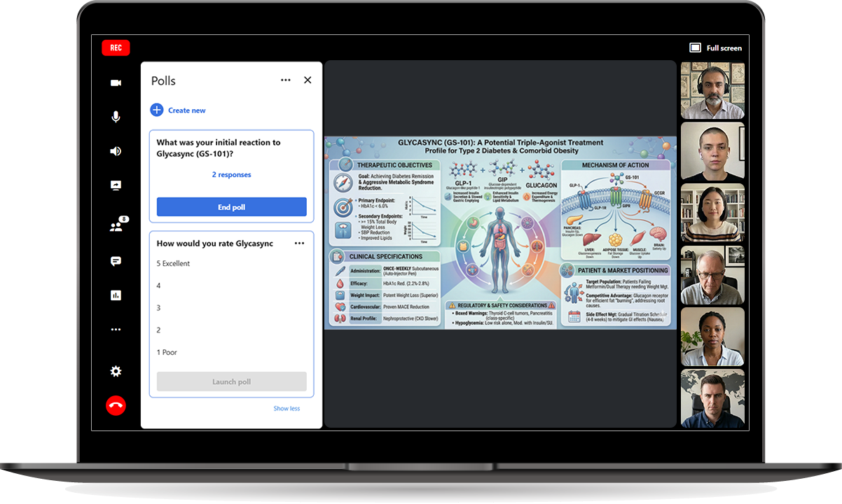Open the participants list icon
This screenshot has height=504, width=842.
[116, 226]
